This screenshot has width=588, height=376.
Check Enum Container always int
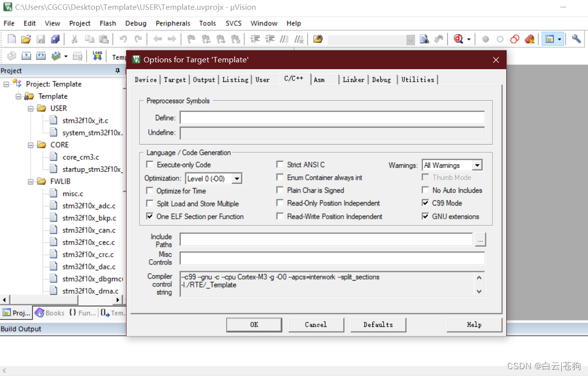click(x=280, y=177)
